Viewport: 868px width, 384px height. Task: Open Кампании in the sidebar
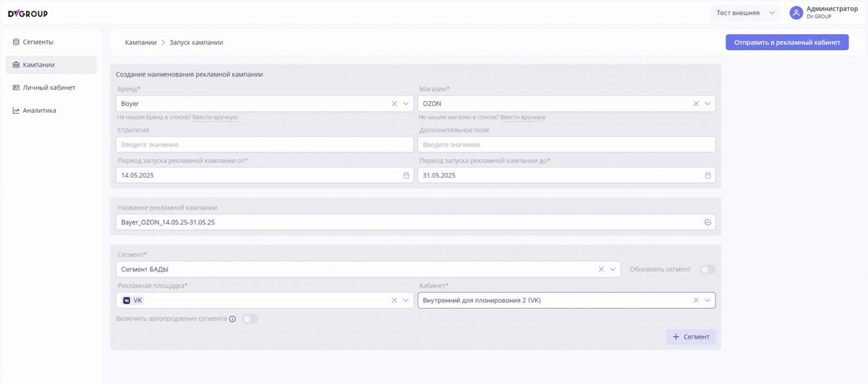[51, 65]
